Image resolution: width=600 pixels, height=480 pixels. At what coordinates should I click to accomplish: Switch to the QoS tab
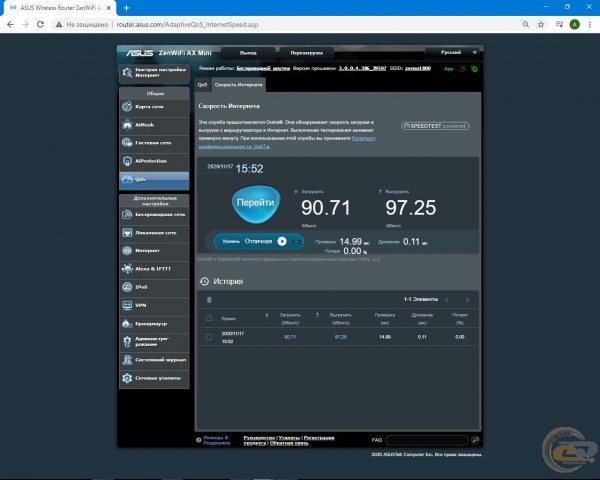click(x=202, y=85)
